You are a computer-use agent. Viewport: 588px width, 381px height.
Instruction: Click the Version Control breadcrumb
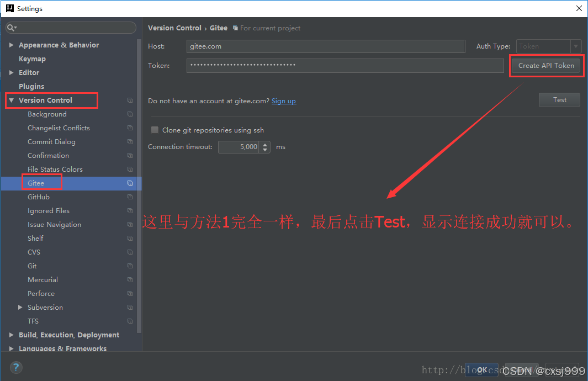click(x=175, y=28)
